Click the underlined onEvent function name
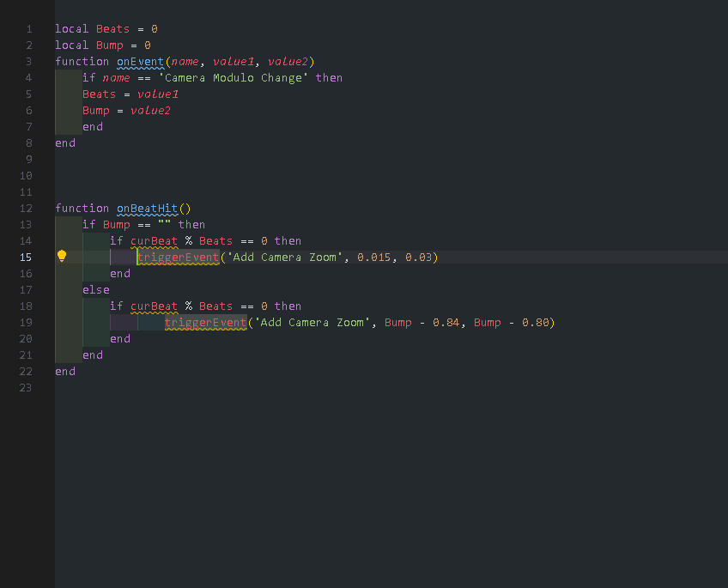This screenshot has width=728, height=588. 140,61
